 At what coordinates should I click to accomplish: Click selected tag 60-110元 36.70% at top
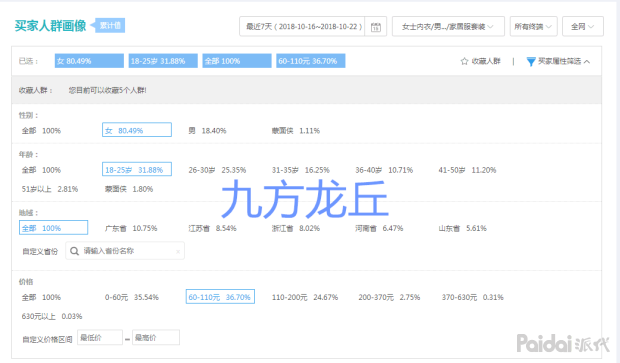click(311, 61)
